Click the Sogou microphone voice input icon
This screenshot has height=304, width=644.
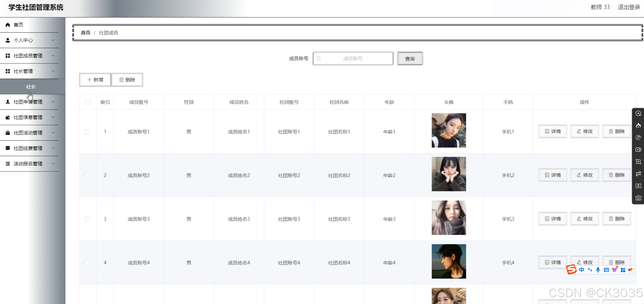click(598, 270)
